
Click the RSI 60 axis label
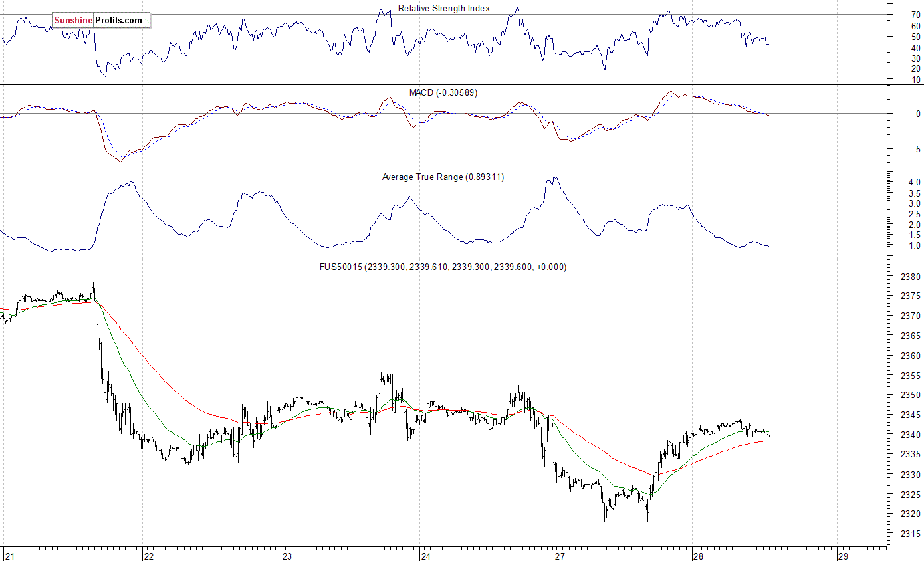click(916, 26)
